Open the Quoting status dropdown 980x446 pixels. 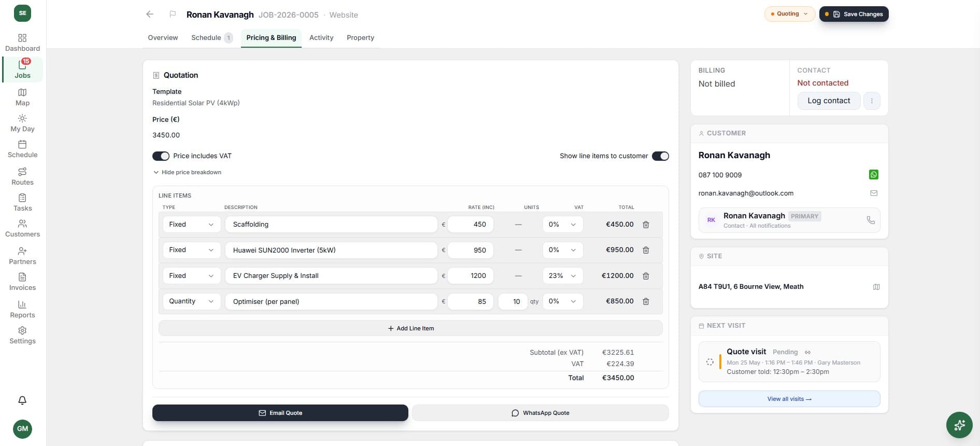click(x=789, y=14)
